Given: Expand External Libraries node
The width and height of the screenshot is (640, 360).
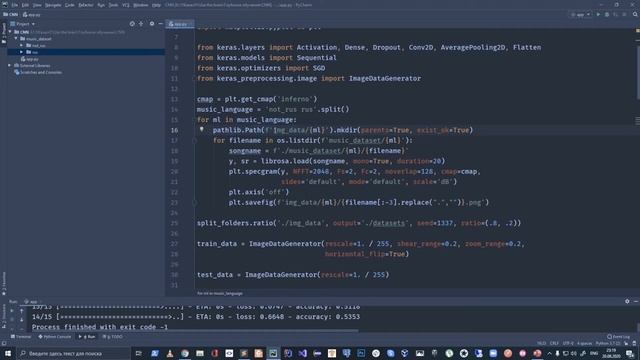Looking at the screenshot, I should (10, 65).
